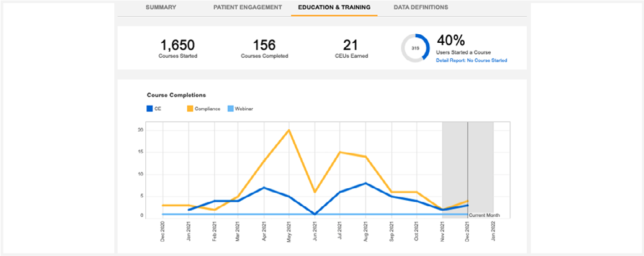Screen dimensions: 644x256
Task: Click the donut chart showing 315
Action: point(415,48)
